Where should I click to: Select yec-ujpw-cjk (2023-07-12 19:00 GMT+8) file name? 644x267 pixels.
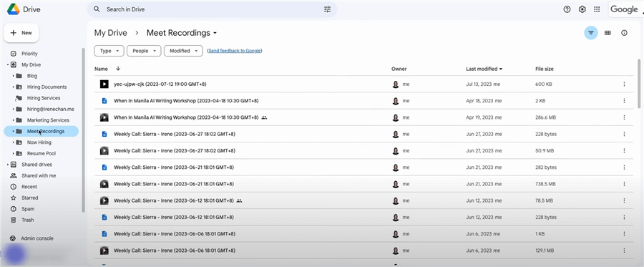160,84
